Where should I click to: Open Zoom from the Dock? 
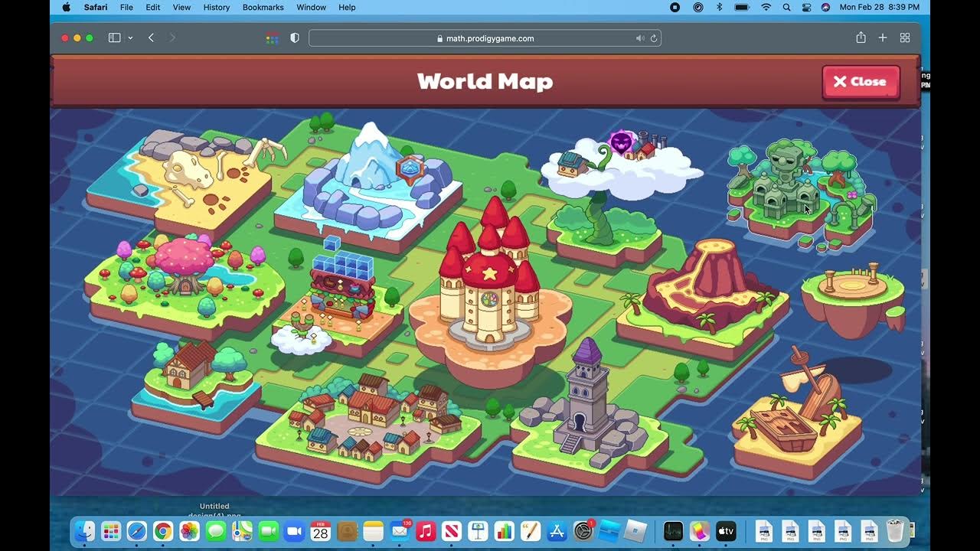coord(294,531)
